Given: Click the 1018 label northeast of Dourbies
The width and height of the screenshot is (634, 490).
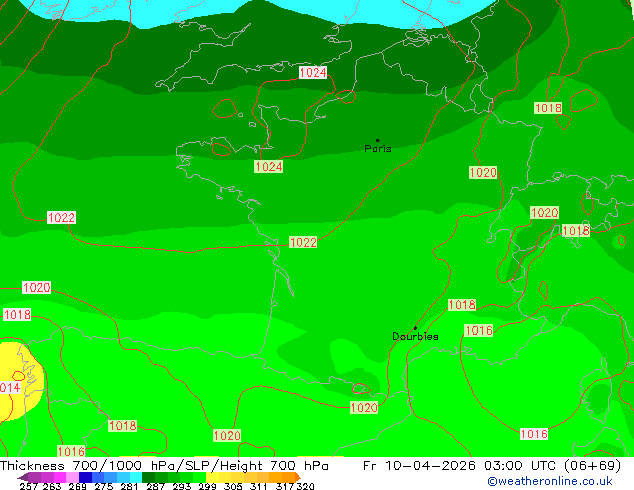Looking at the screenshot, I should pos(462,305).
